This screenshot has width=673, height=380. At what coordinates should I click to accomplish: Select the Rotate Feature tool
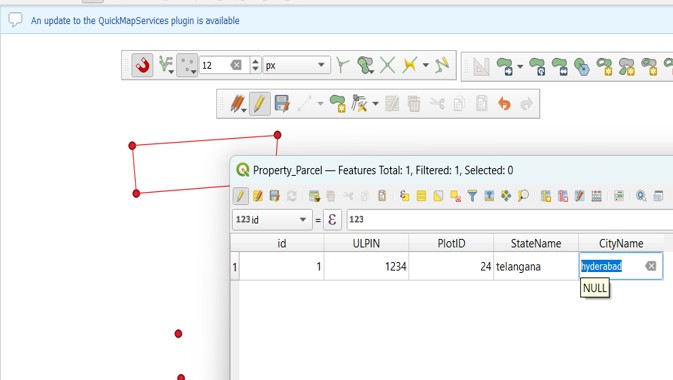pos(537,67)
